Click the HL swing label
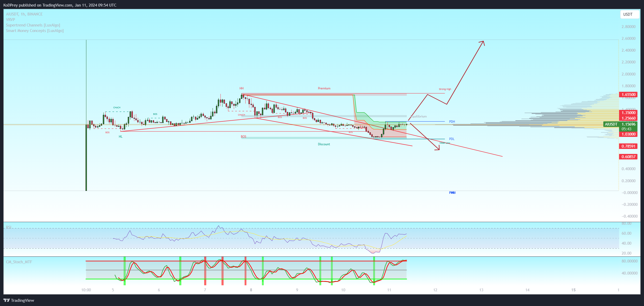Viewport: 644px width, 306px height. (x=120, y=137)
